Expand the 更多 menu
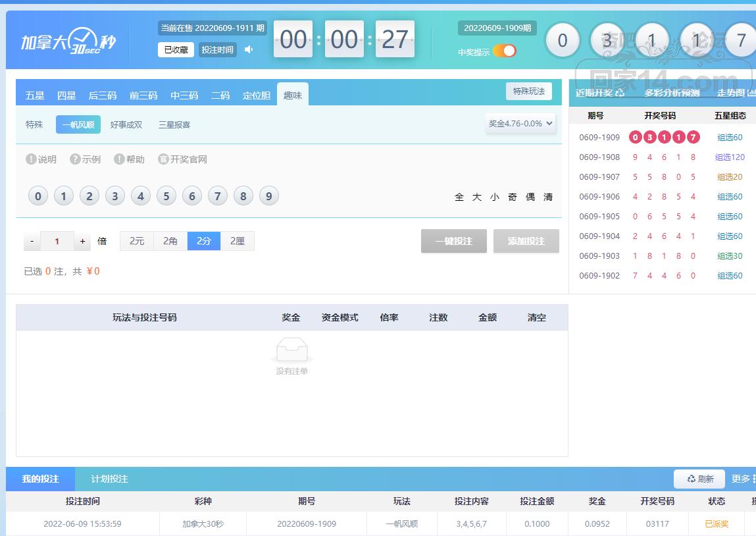Image resolution: width=756 pixels, height=536 pixels. click(742, 479)
